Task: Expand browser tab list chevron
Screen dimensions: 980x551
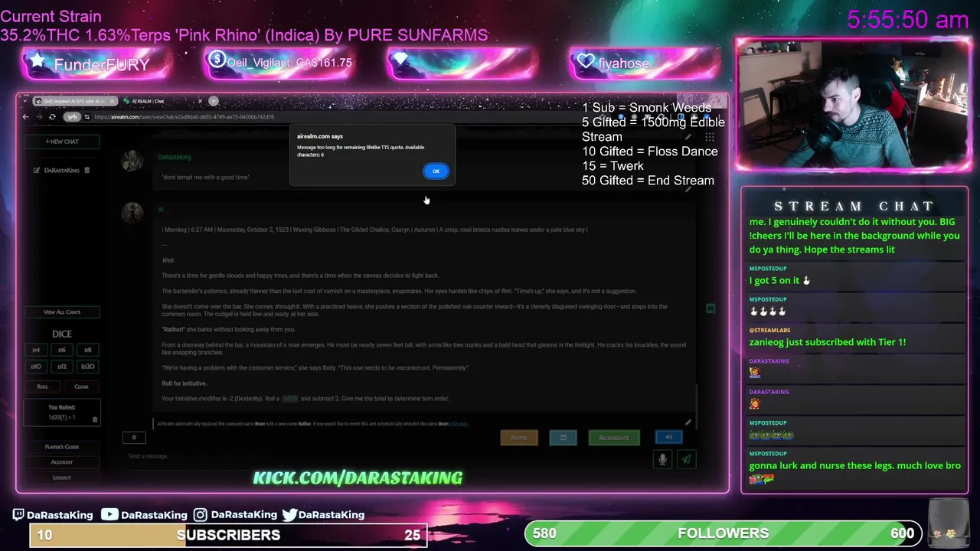Action: tap(25, 101)
